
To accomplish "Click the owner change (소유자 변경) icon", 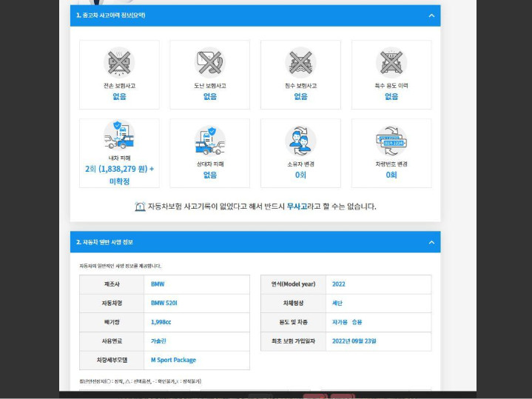I will 300,140.
